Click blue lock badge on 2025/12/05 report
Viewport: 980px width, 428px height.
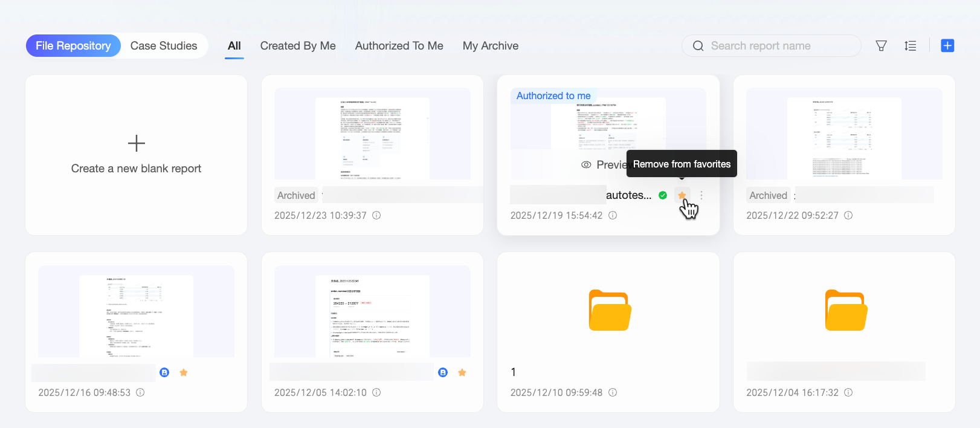click(x=443, y=372)
